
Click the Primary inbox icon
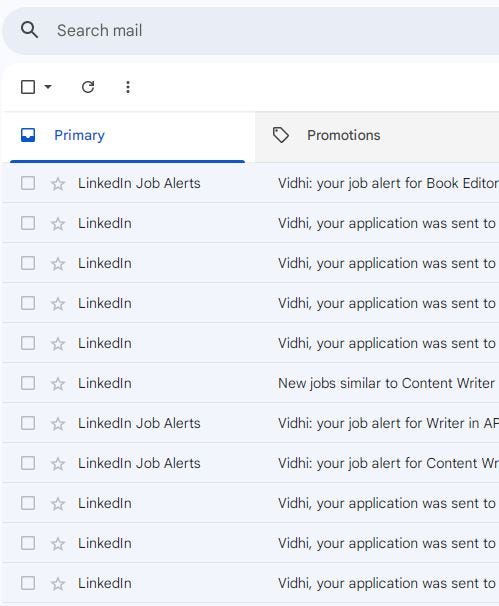pyautogui.click(x=28, y=135)
